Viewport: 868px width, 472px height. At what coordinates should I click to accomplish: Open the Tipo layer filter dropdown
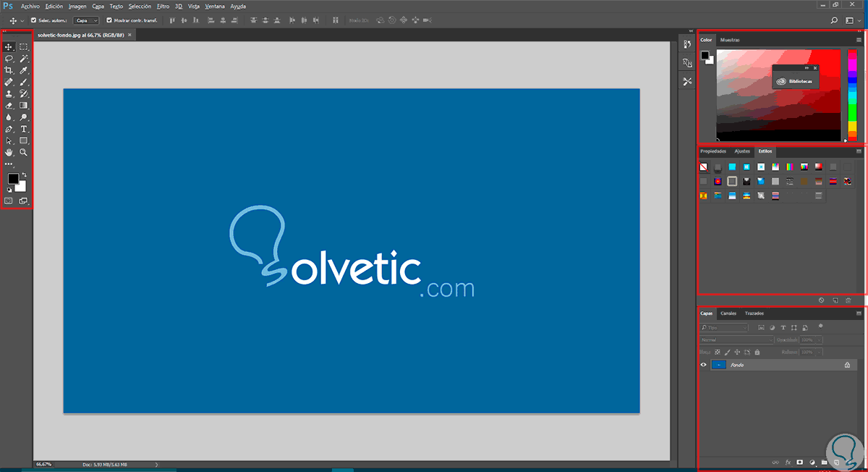(724, 328)
